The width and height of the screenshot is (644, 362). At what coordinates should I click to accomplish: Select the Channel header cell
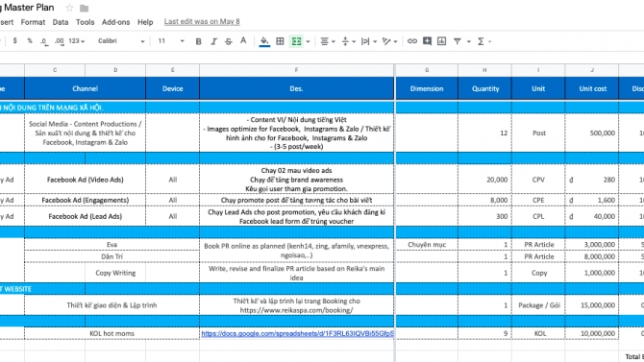pyautogui.click(x=85, y=88)
